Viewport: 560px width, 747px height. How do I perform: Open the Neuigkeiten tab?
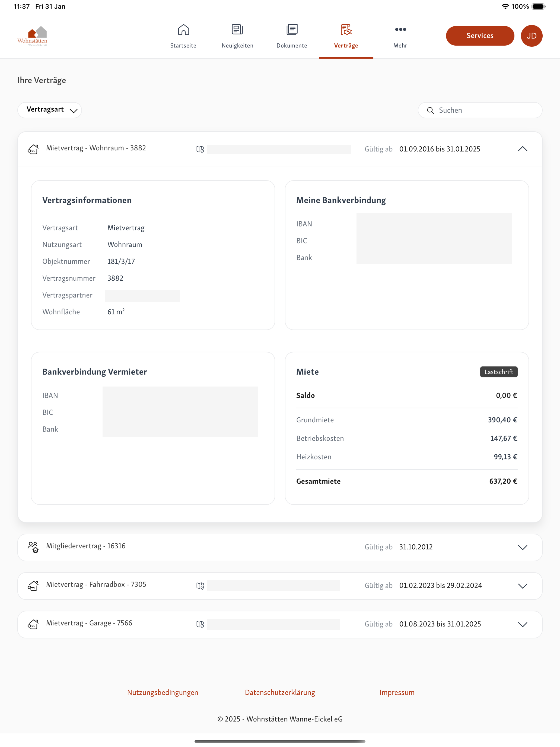pyautogui.click(x=237, y=36)
